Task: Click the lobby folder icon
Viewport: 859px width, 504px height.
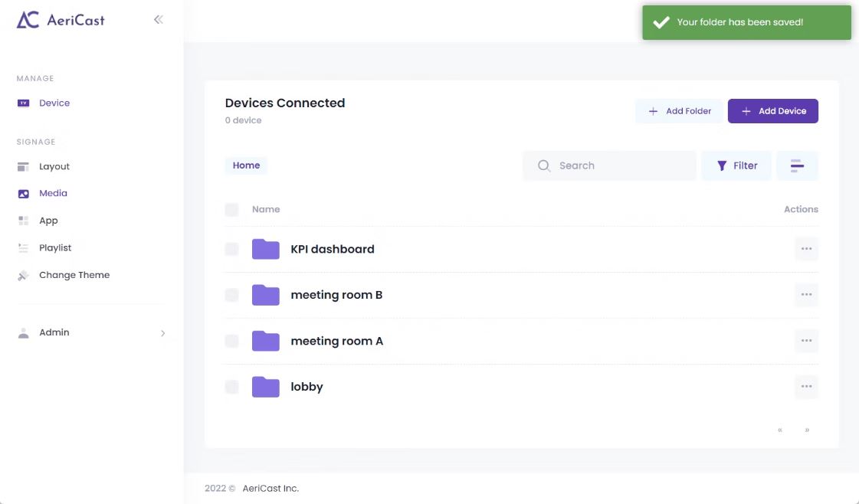Action: point(265,387)
